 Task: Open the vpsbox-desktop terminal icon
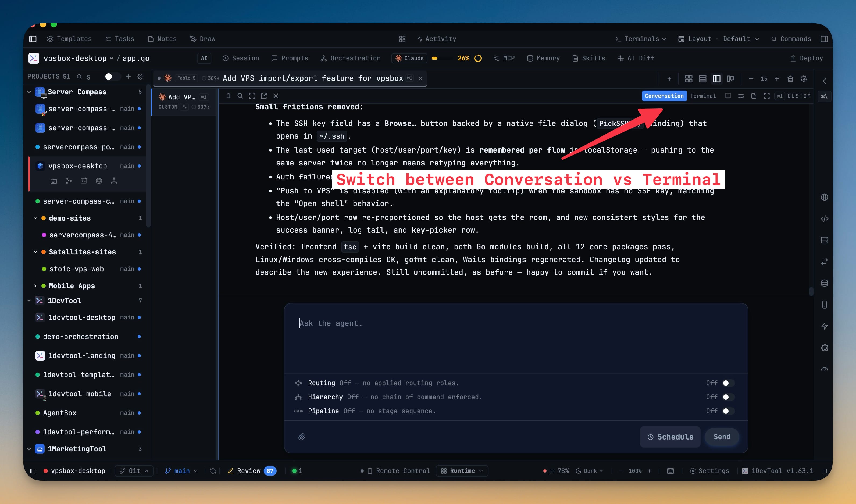[84, 181]
